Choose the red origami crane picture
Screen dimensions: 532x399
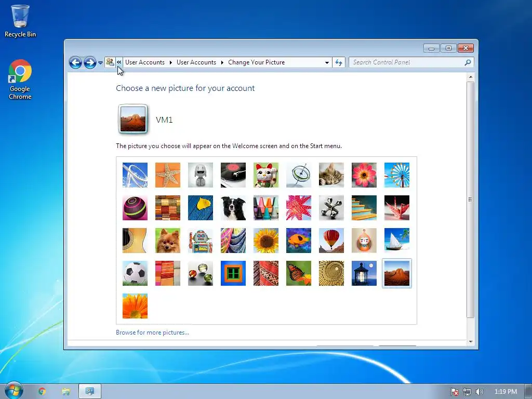tap(397, 208)
